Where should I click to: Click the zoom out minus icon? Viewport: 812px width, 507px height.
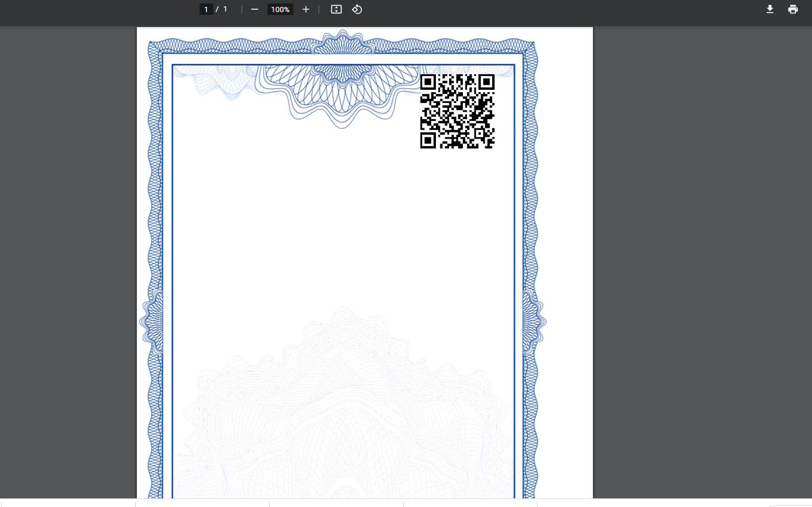[255, 9]
